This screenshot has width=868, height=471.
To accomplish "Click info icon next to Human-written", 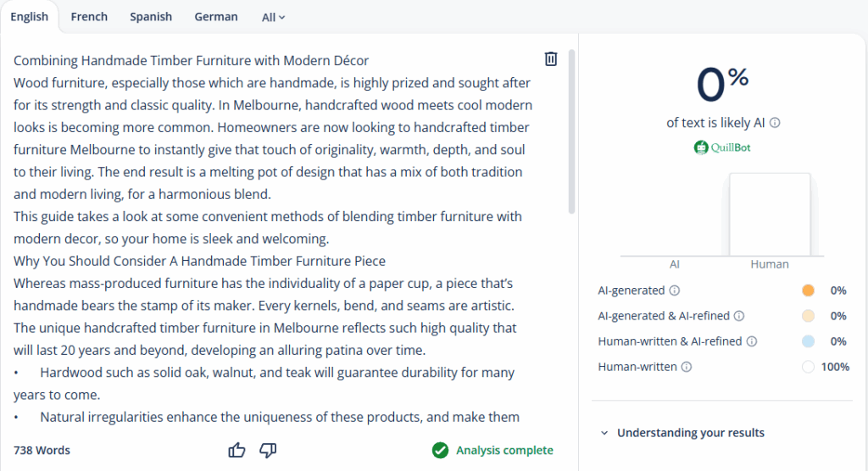I will click(x=687, y=367).
